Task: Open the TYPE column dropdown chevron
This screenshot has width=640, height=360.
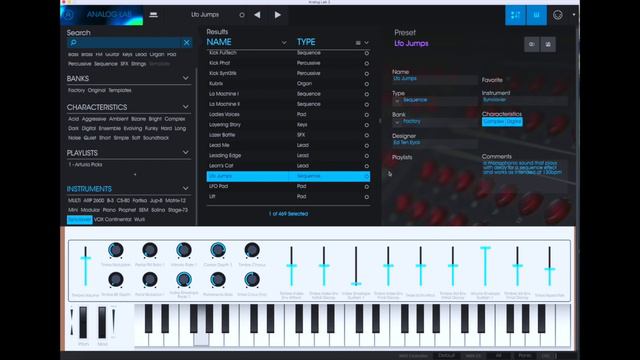Action: [367, 42]
